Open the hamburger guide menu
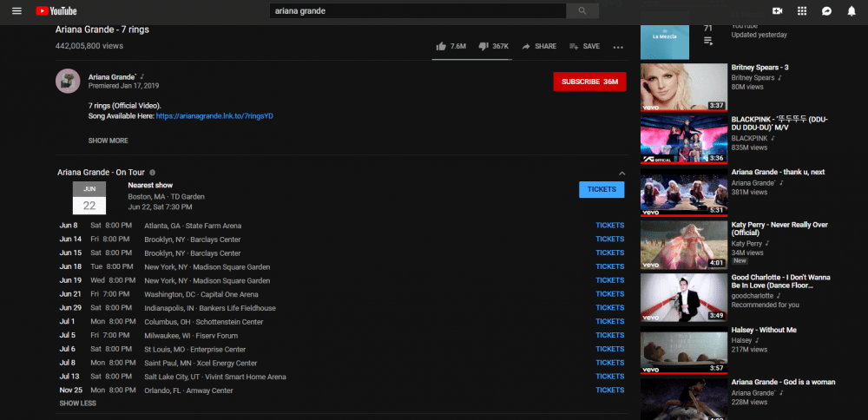Screen dimensions: 868x420 click(x=16, y=11)
